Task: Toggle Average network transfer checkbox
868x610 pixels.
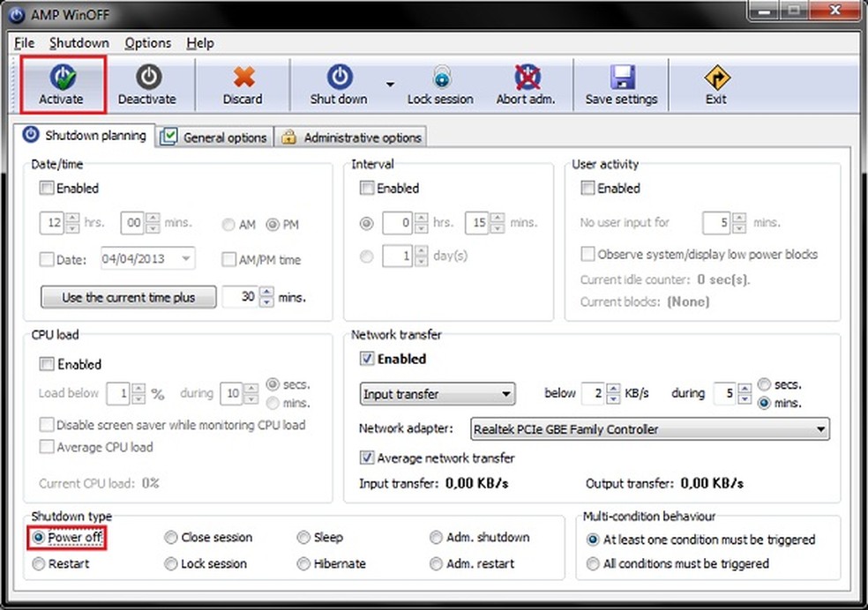Action: click(366, 457)
